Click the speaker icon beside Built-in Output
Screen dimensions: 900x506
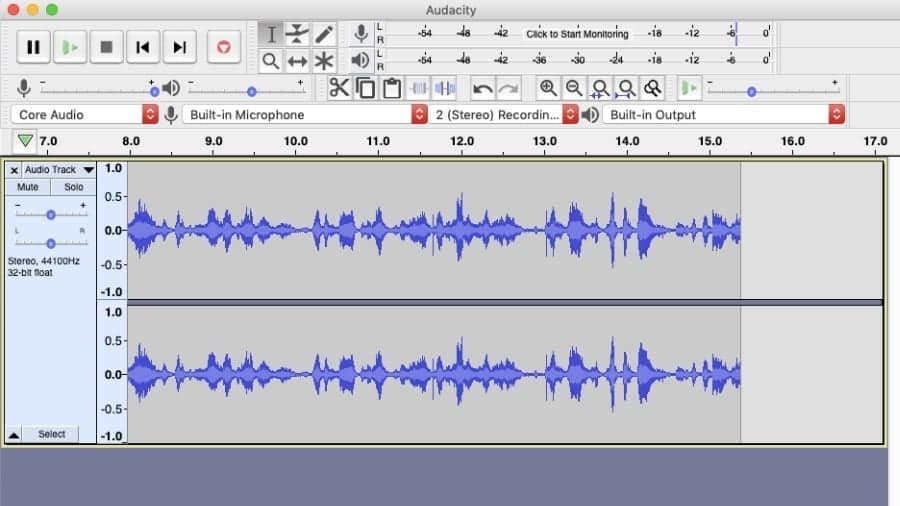[589, 115]
